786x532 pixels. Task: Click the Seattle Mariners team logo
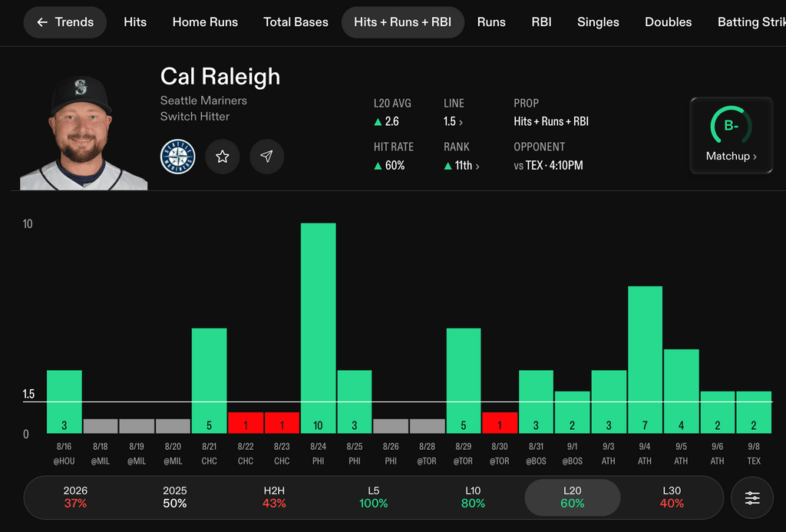(x=177, y=157)
